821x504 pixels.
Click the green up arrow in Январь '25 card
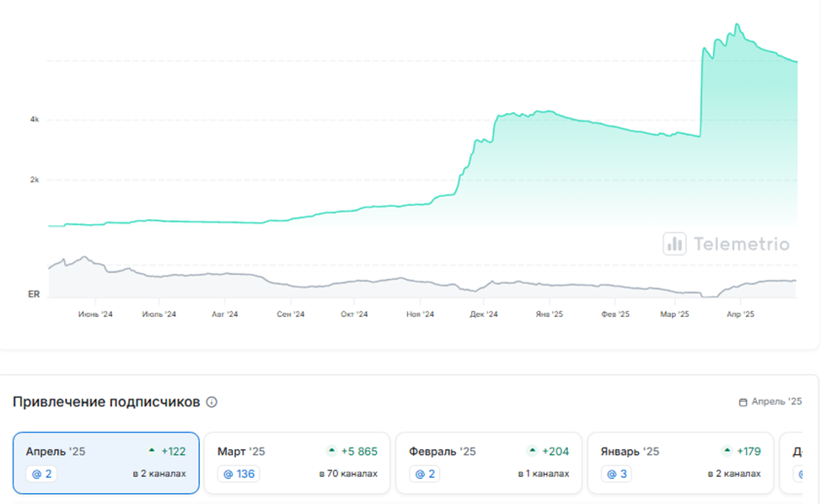tap(727, 451)
